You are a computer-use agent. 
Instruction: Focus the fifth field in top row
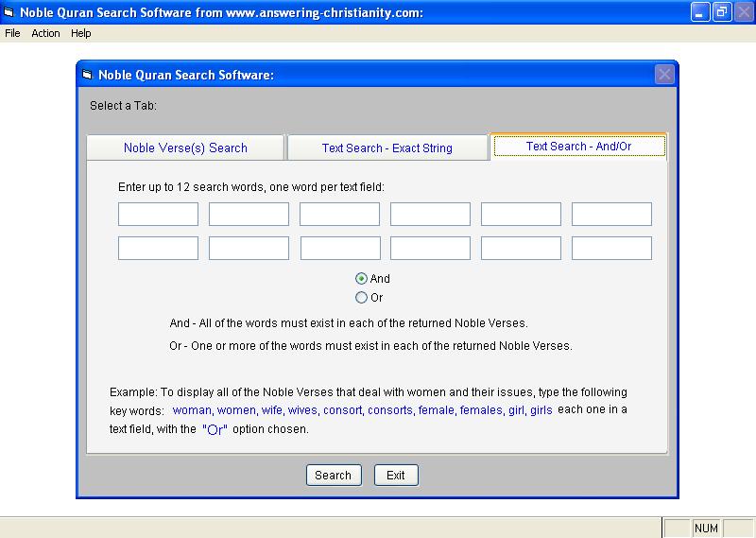pos(521,215)
